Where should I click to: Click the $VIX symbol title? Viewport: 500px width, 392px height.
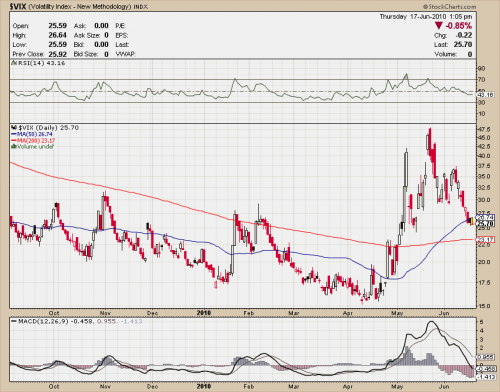17,6
